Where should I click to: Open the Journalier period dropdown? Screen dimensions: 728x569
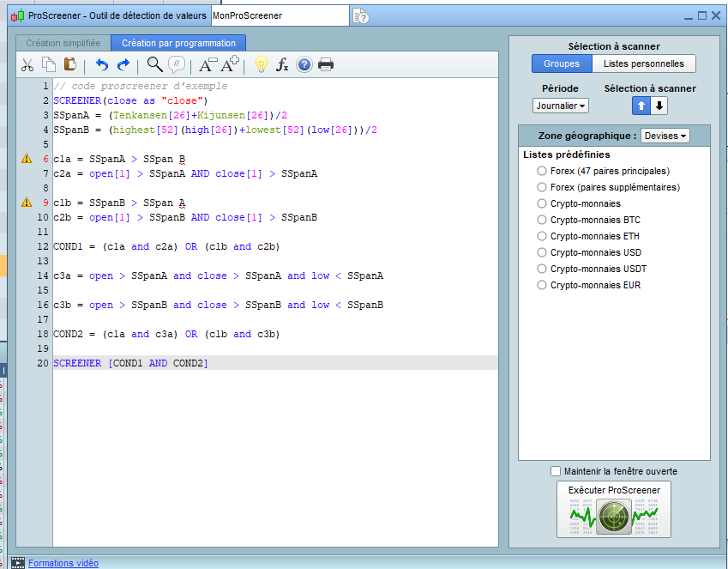click(x=560, y=106)
